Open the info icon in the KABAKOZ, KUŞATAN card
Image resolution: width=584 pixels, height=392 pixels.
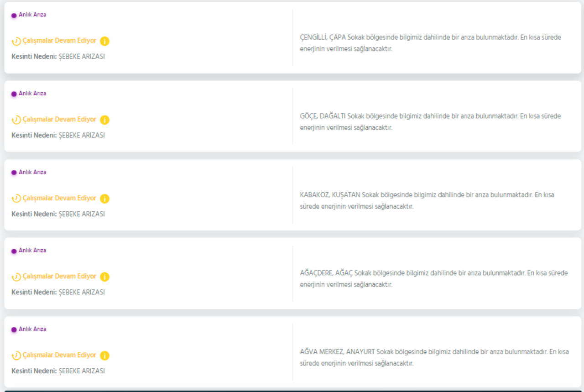[104, 199]
